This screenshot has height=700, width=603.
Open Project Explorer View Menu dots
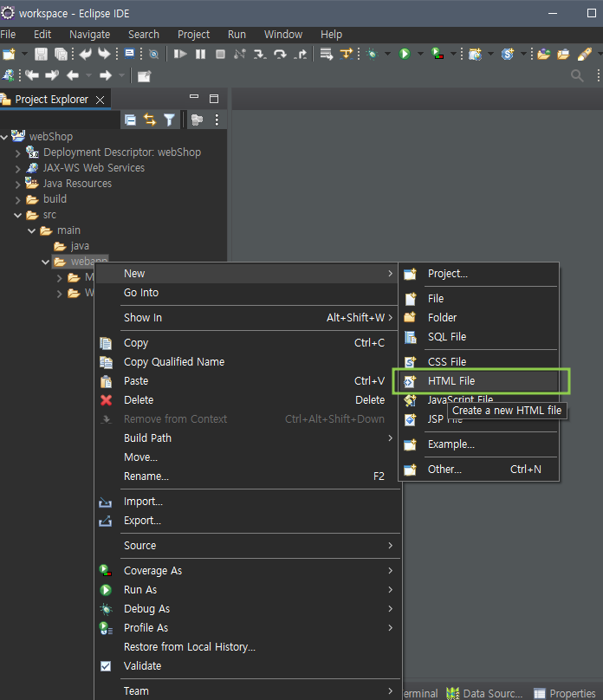pyautogui.click(x=217, y=120)
